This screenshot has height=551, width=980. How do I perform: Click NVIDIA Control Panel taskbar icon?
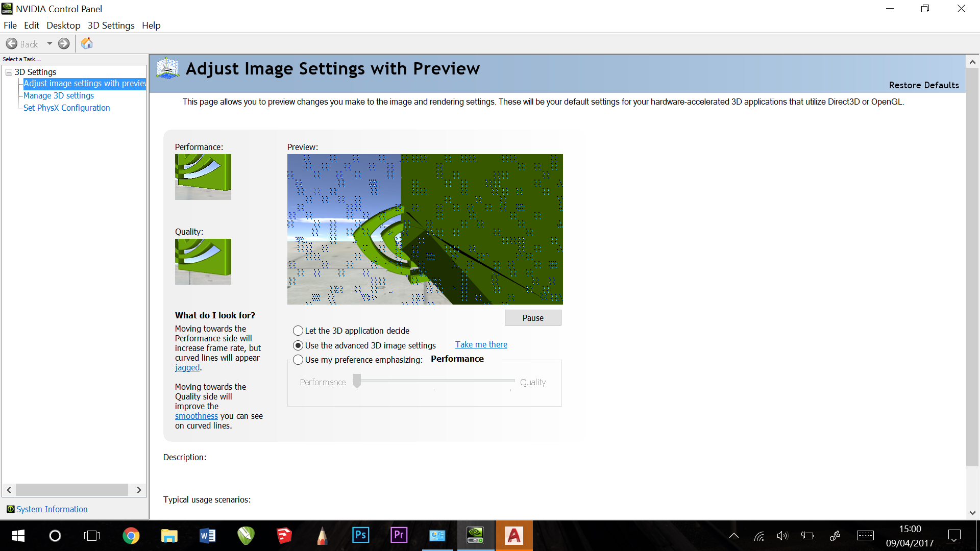coord(475,536)
